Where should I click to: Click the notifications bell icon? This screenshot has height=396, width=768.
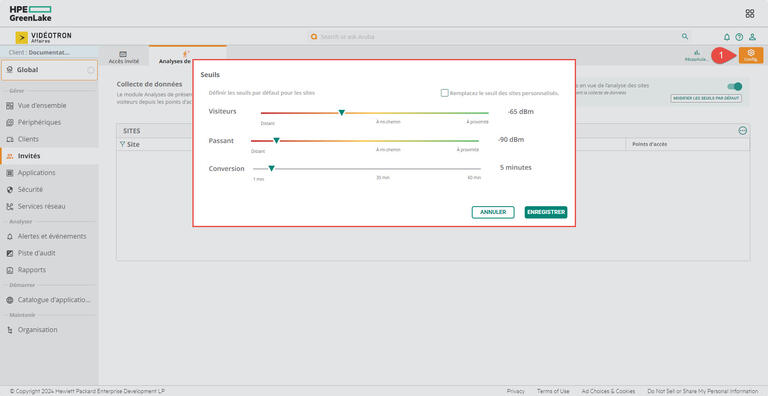(727, 37)
